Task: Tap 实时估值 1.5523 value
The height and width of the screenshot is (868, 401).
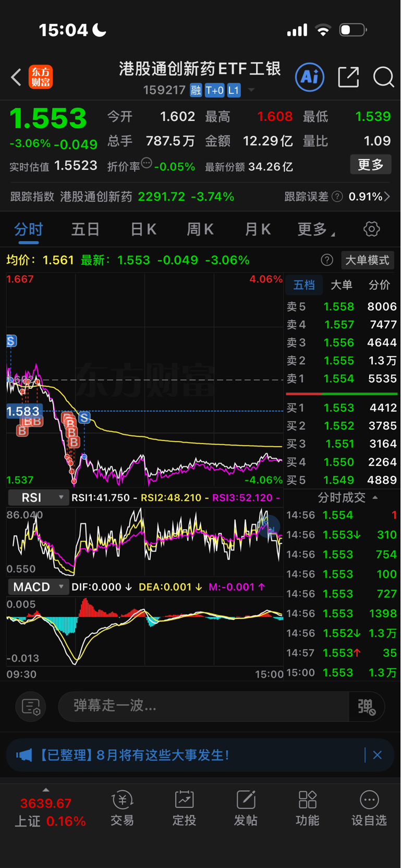Action: point(76,166)
